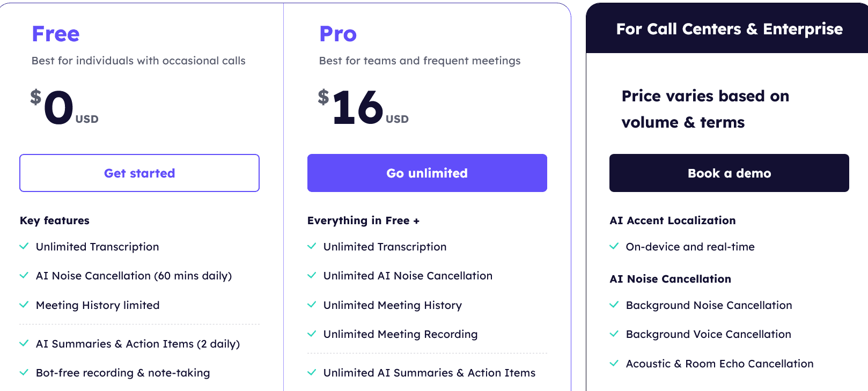868x391 pixels.
Task: Click checkmark next to Bot-free recording & note-taking
Action: [x=24, y=372]
